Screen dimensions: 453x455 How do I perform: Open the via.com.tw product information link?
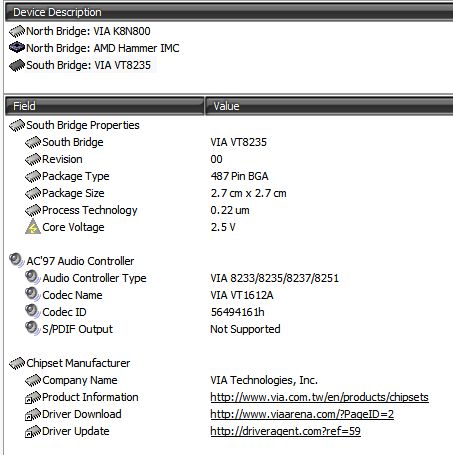pyautogui.click(x=319, y=397)
